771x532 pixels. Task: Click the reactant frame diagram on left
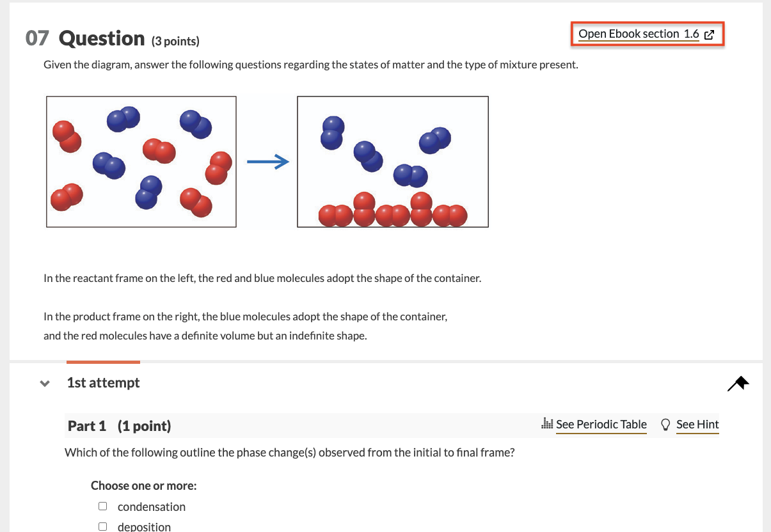coord(141,161)
